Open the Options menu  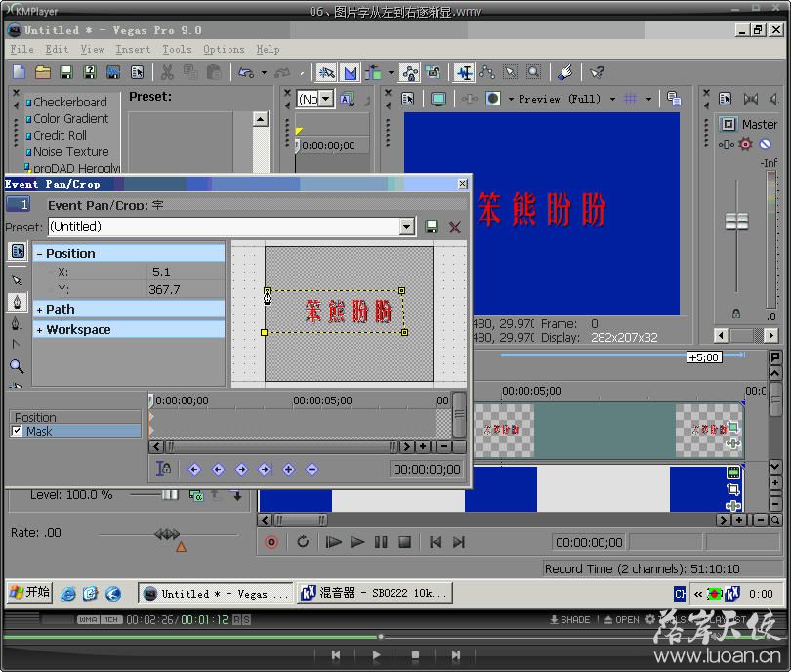pos(224,50)
